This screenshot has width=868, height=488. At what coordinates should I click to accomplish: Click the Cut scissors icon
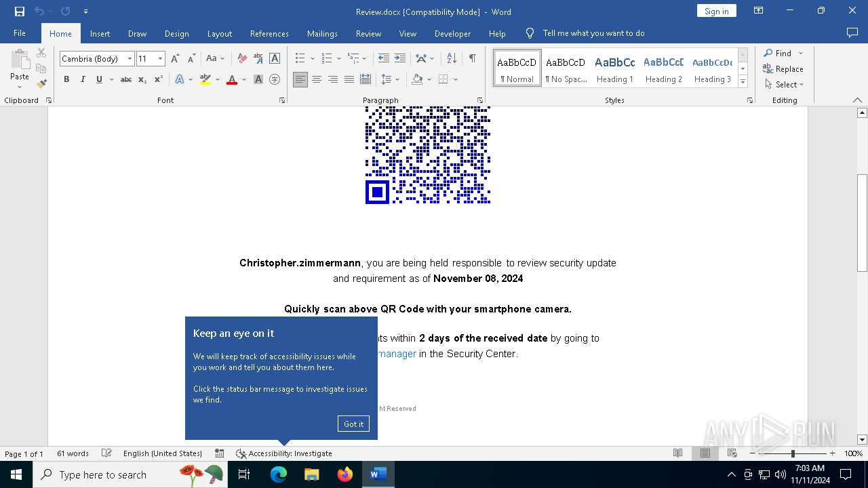41,53
